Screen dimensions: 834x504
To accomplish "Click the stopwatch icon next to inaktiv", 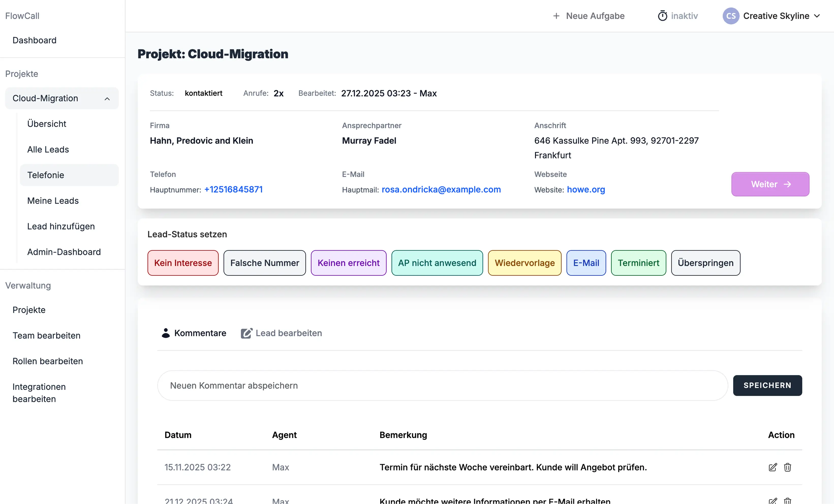I will [662, 16].
